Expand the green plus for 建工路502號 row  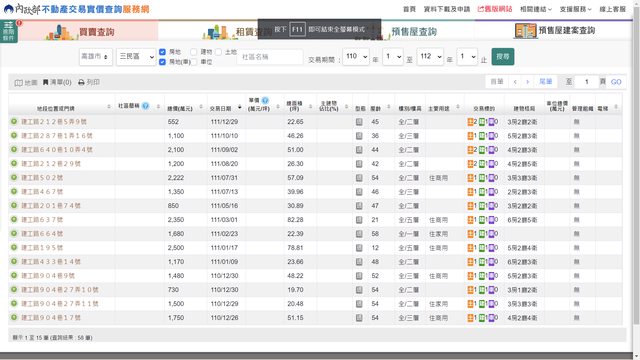14,178
